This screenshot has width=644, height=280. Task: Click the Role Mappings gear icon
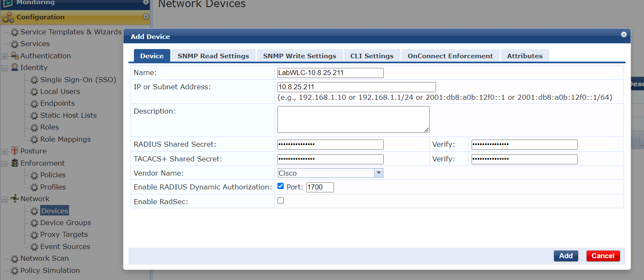point(34,139)
